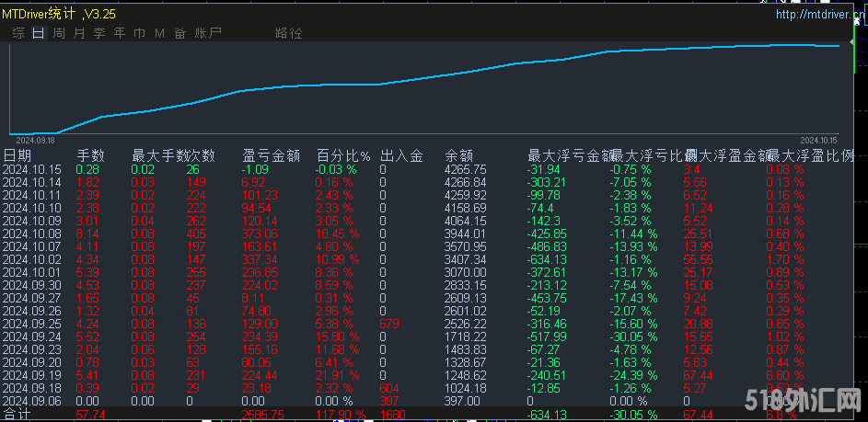The width and height of the screenshot is (868, 422).
Task: Switch to the 月 monthly tab
Action: 78,33
